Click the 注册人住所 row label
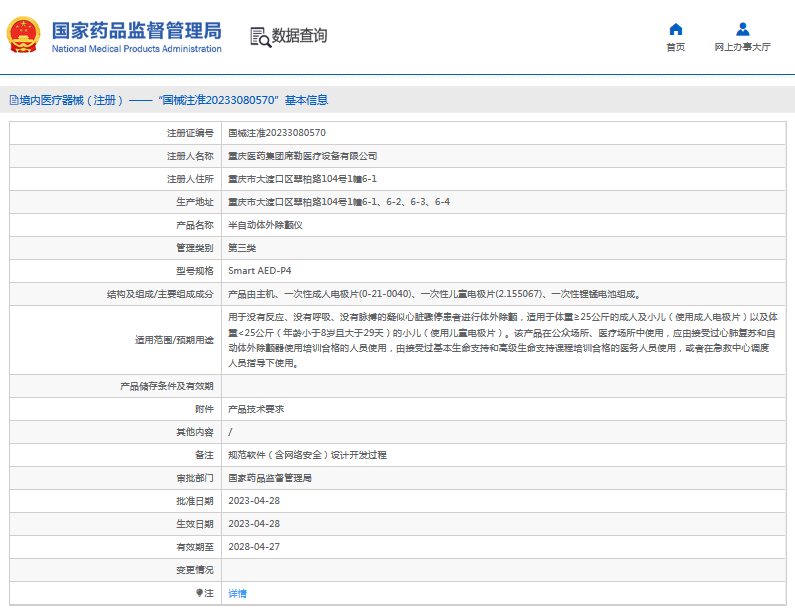 pyautogui.click(x=191, y=179)
